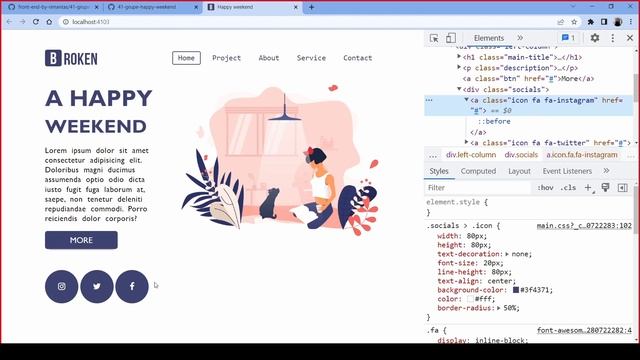Screen dimensions: 640x360
Task: Click the Broken logo in the header
Action: (x=71, y=58)
